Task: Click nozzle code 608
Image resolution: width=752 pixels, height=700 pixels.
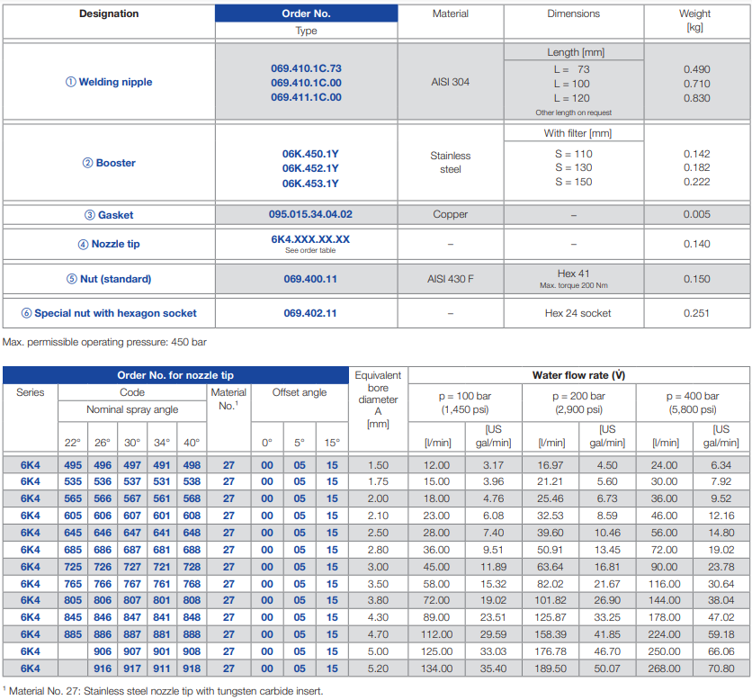Action: coord(192,516)
